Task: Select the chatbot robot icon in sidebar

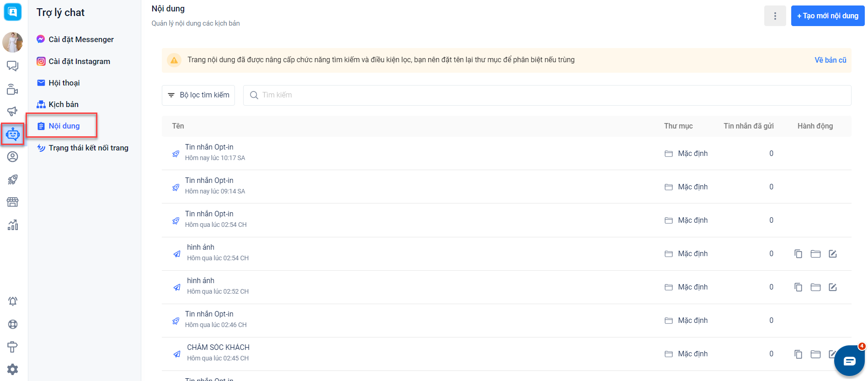Action: 13,134
